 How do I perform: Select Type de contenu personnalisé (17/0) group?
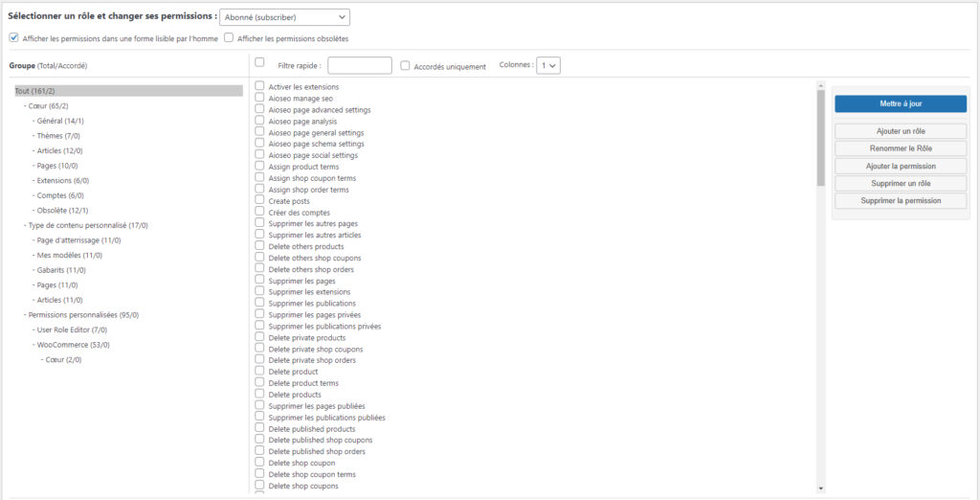pyautogui.click(x=88, y=225)
